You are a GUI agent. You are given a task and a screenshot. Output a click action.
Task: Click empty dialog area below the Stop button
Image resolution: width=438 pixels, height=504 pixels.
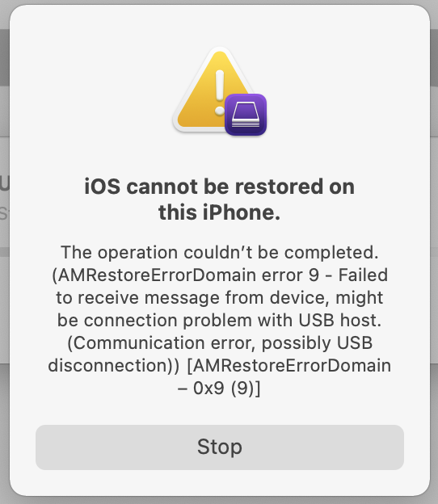pos(220,483)
